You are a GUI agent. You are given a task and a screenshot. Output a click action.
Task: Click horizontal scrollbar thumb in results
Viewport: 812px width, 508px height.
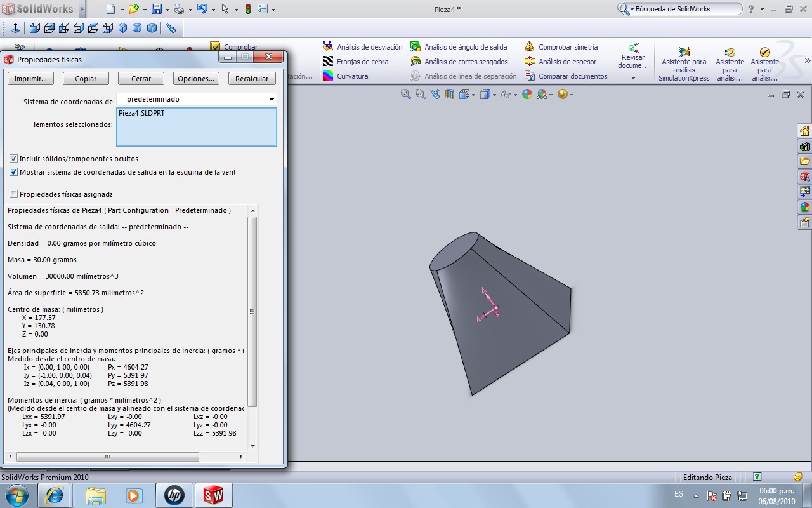pos(108,457)
